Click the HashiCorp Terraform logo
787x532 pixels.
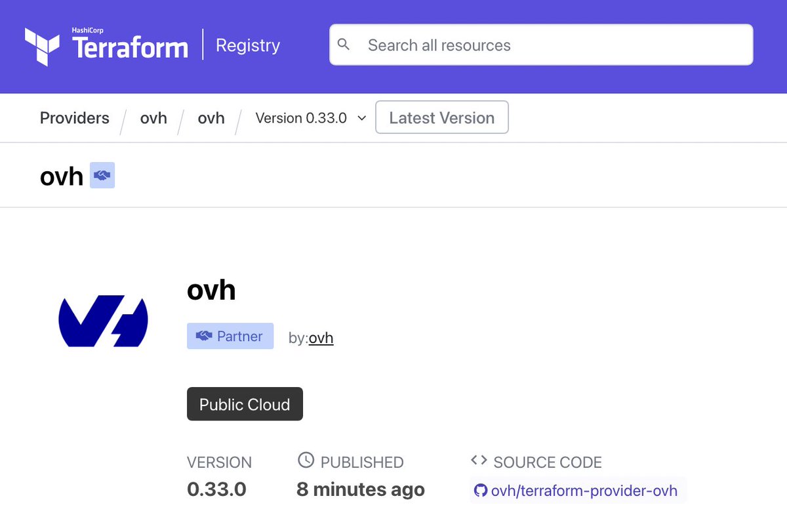(x=106, y=45)
